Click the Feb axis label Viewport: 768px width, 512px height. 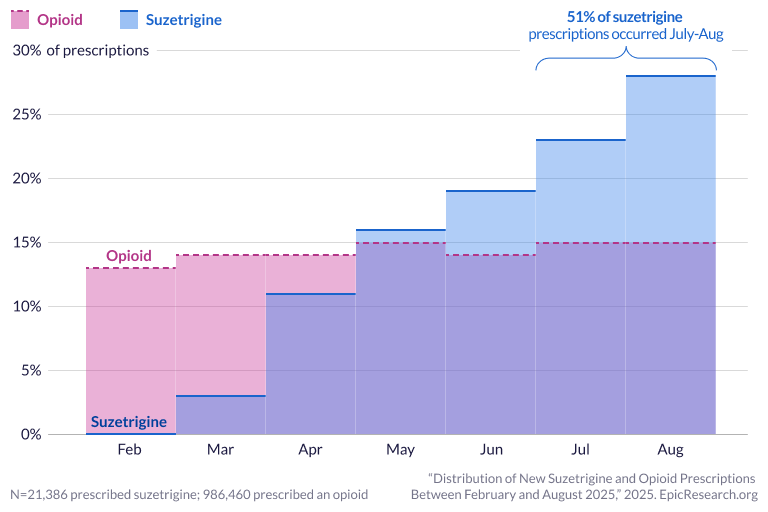point(129,449)
